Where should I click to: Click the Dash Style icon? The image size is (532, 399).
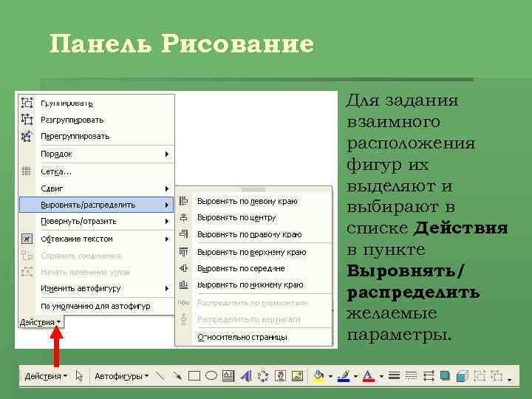[x=412, y=376]
